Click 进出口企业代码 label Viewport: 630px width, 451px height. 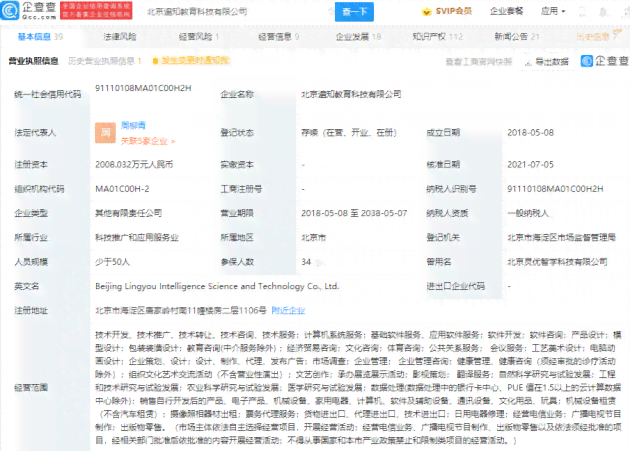pyautogui.click(x=456, y=286)
